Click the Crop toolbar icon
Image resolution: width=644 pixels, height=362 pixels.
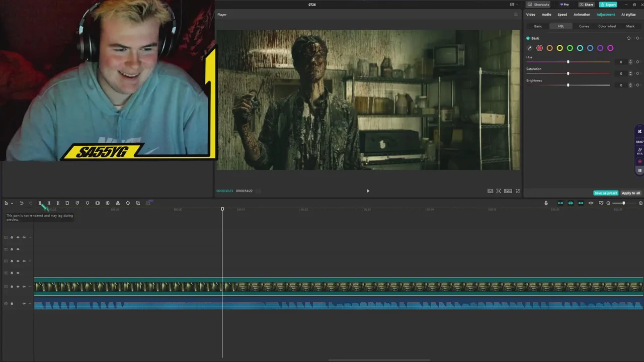tap(138, 203)
